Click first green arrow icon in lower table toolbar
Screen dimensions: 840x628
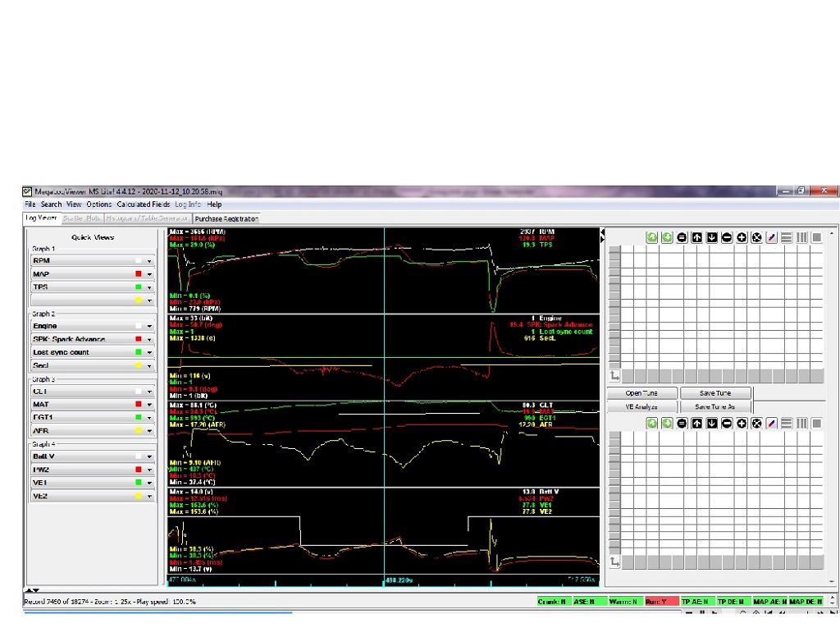click(x=652, y=423)
